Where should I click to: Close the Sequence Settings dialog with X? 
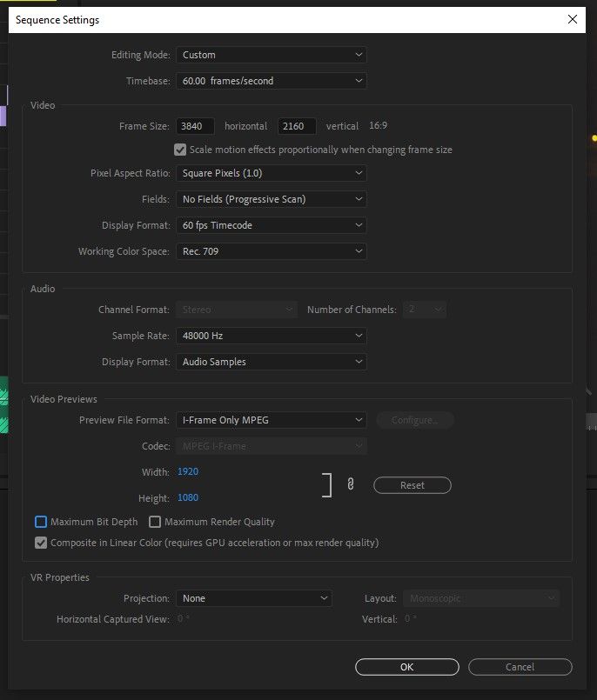pyautogui.click(x=573, y=19)
